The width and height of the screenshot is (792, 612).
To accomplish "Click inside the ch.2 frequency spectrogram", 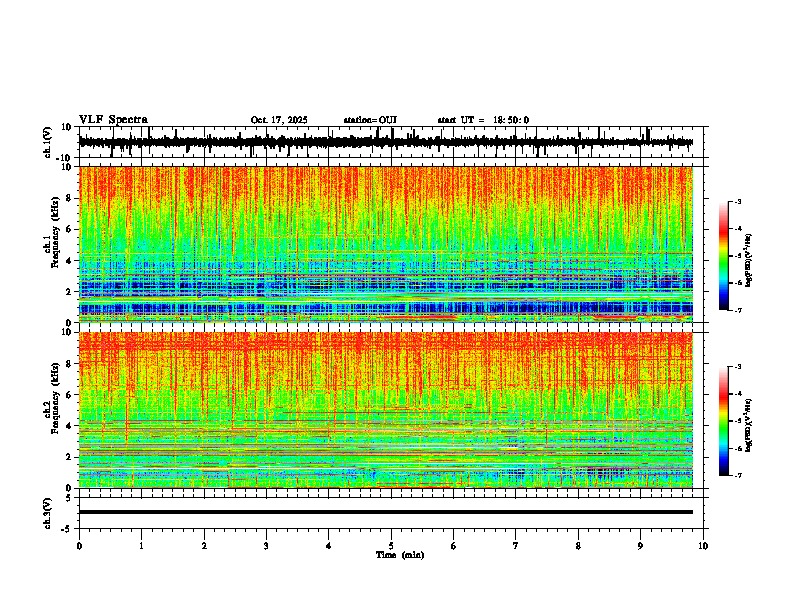I will [x=386, y=410].
